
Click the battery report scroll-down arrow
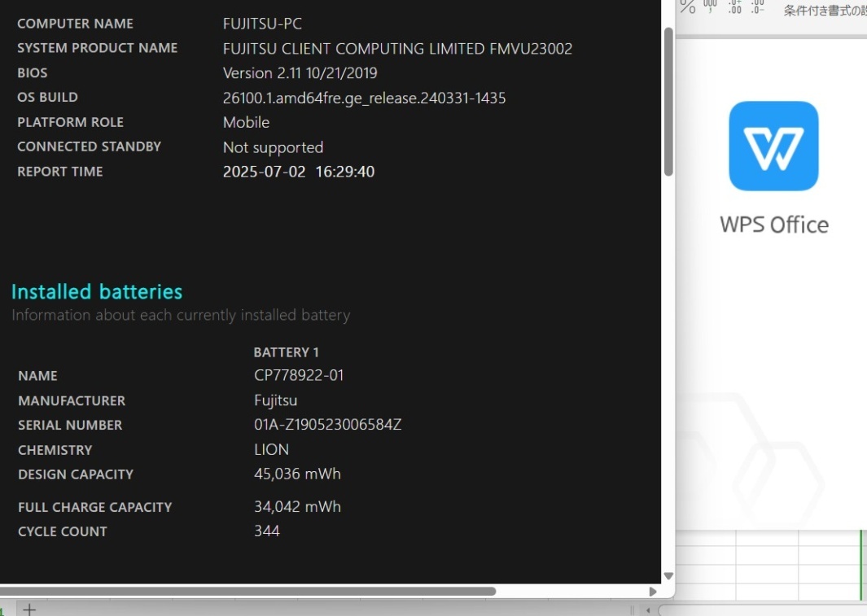(668, 576)
